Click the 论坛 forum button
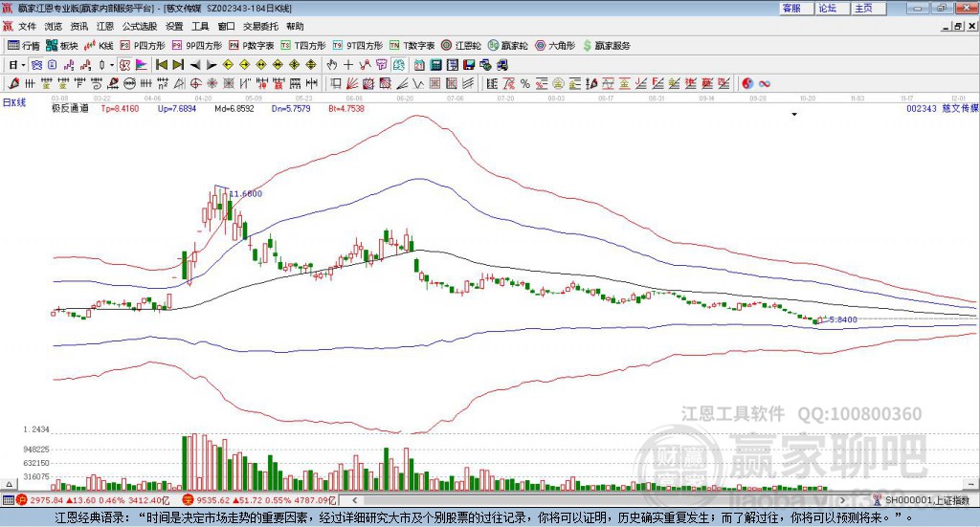The image size is (980, 527). (833, 8)
